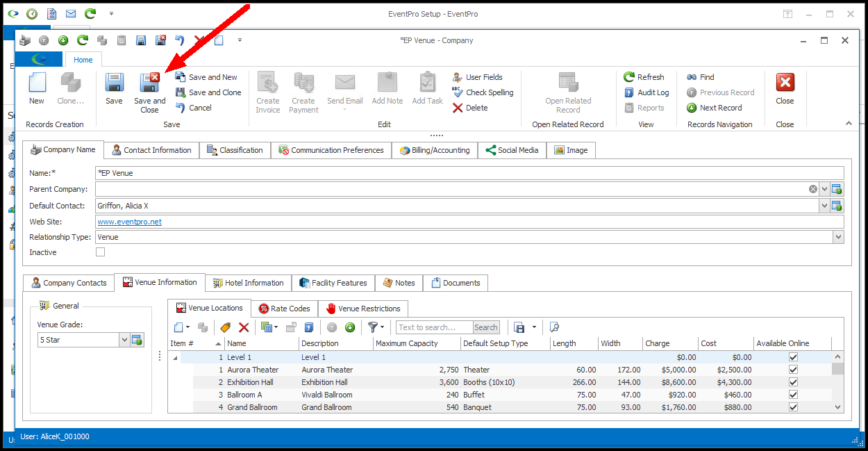Clear the Parent Company field
The width and height of the screenshot is (868, 451).
click(x=812, y=189)
